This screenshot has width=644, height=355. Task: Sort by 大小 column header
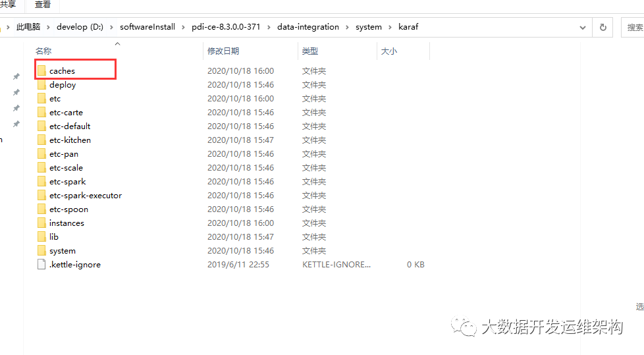click(x=389, y=51)
